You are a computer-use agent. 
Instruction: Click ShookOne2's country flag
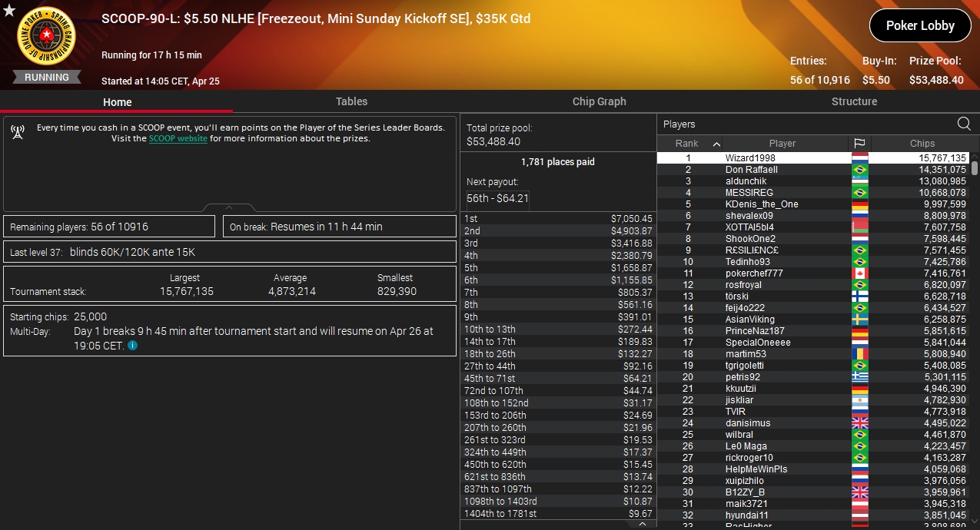859,239
